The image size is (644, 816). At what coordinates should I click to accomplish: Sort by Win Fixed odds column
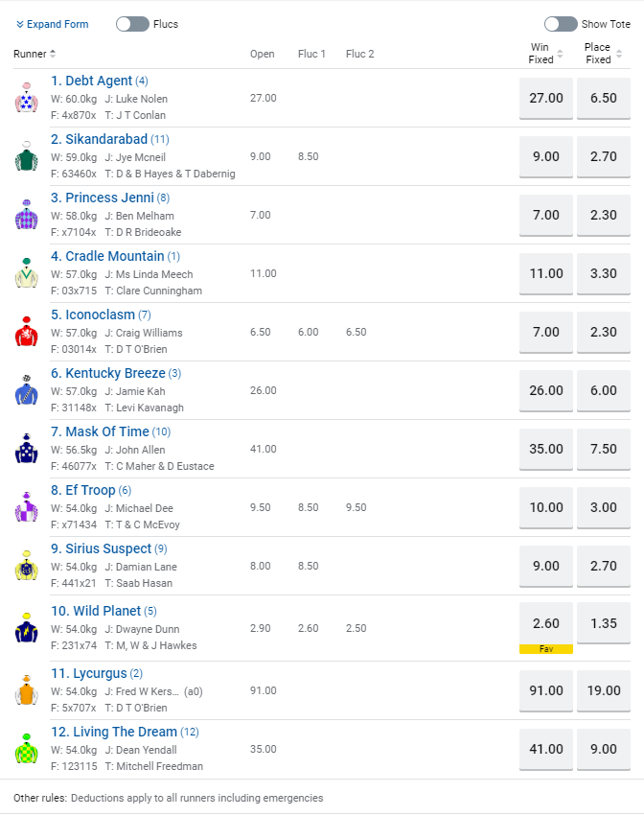tap(561, 54)
